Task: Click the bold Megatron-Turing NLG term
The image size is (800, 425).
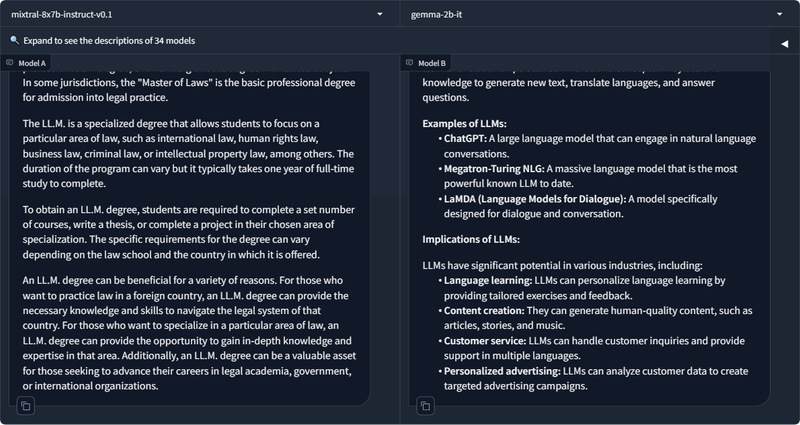Action: click(x=494, y=168)
